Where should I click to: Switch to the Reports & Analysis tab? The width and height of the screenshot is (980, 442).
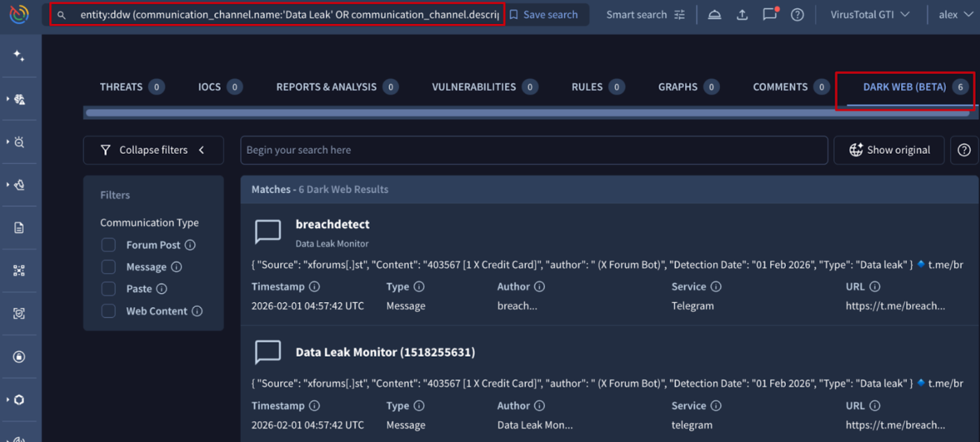tap(337, 87)
